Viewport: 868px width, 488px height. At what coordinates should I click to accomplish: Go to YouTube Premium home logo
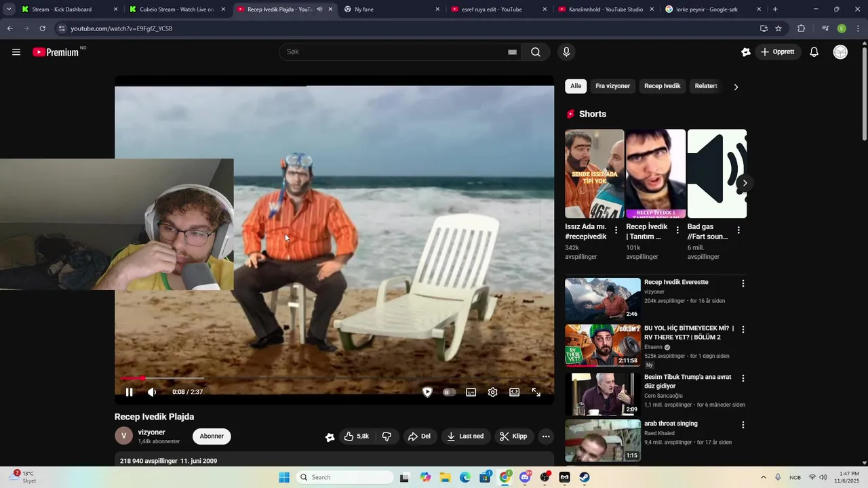[56, 52]
